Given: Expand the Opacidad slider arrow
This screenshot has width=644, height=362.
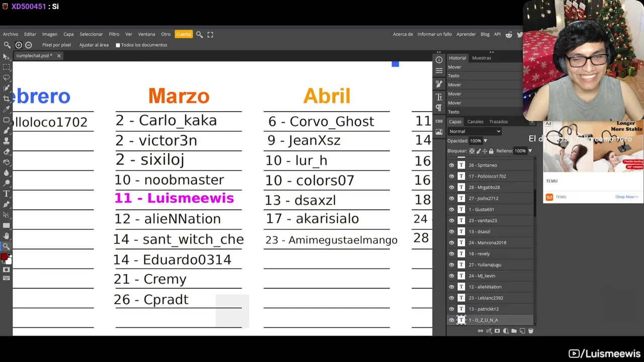Looking at the screenshot, I should [486, 141].
